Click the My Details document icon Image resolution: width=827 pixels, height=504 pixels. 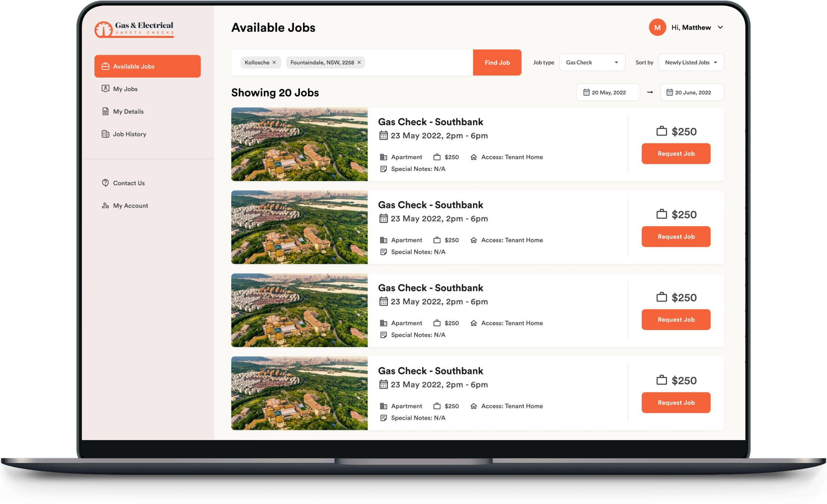click(x=105, y=111)
